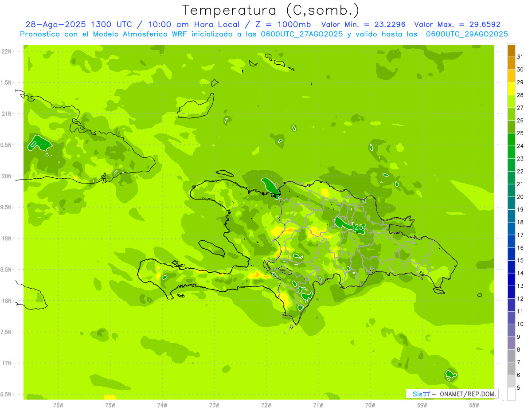This screenshot has height=411, width=532.
Task: Click the yellow legend swatch between 28 and 29
Action: pos(511,89)
